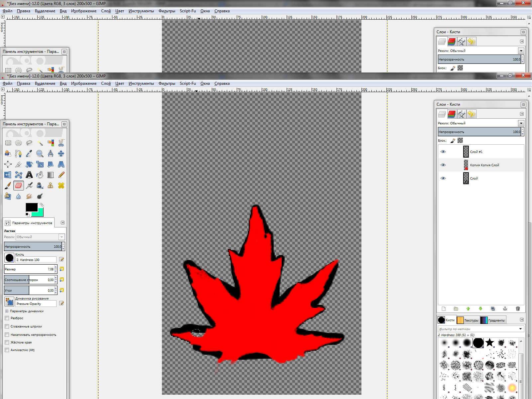The width and height of the screenshot is (532, 399).
Task: Hide the Слой #1 layer
Action: (443, 152)
